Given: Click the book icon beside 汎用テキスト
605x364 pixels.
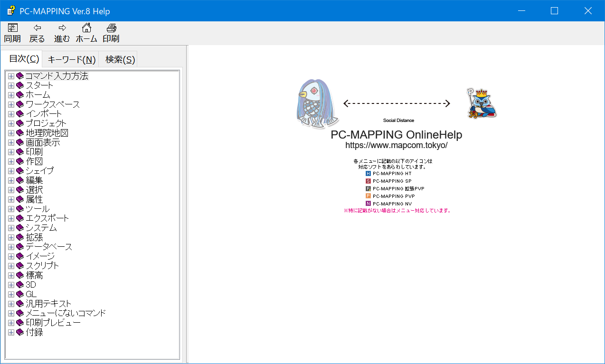Looking at the screenshot, I should (20, 304).
